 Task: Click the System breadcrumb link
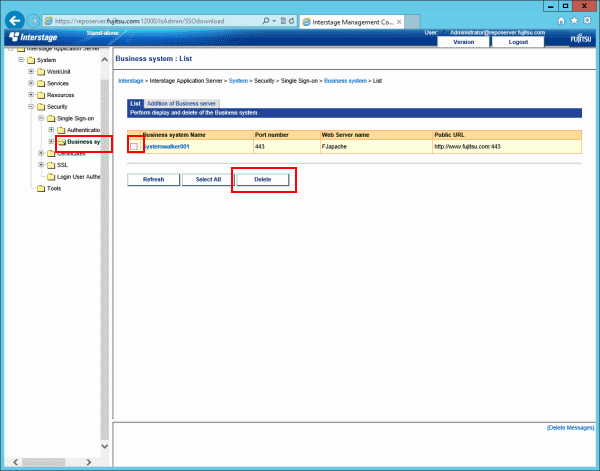click(238, 81)
